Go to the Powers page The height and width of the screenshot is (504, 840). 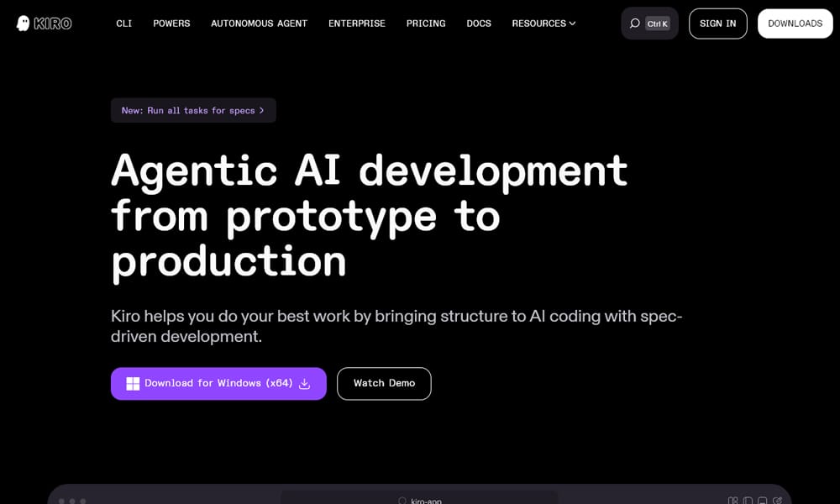[x=171, y=24]
